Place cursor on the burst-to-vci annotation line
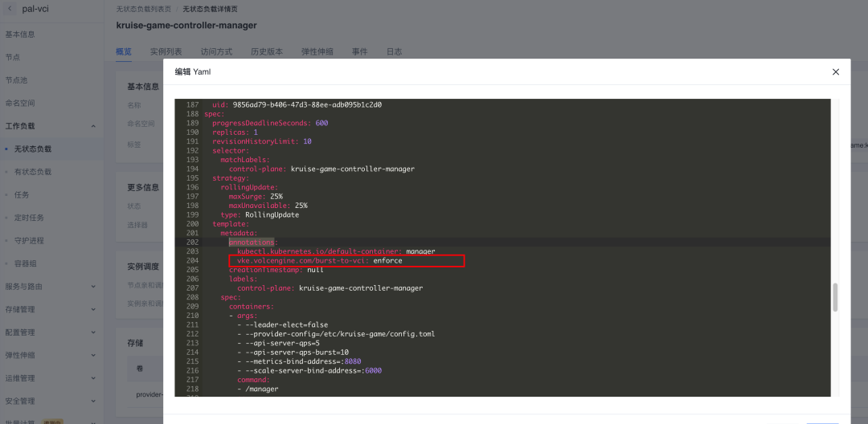The height and width of the screenshot is (424, 868). tap(346, 261)
